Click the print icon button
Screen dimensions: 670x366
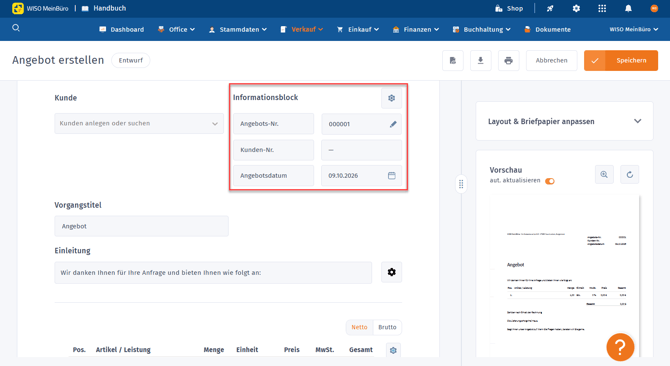[508, 61]
